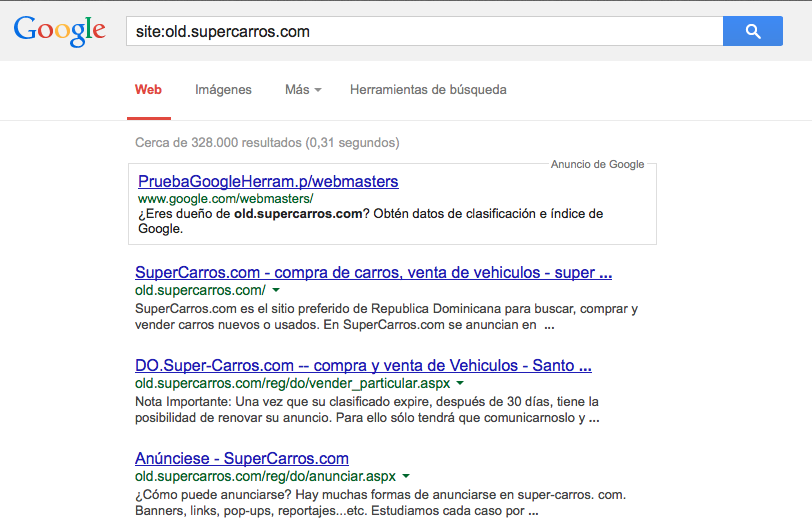Expand the arrow beside vender_particular.aspx URL

pyautogui.click(x=460, y=383)
